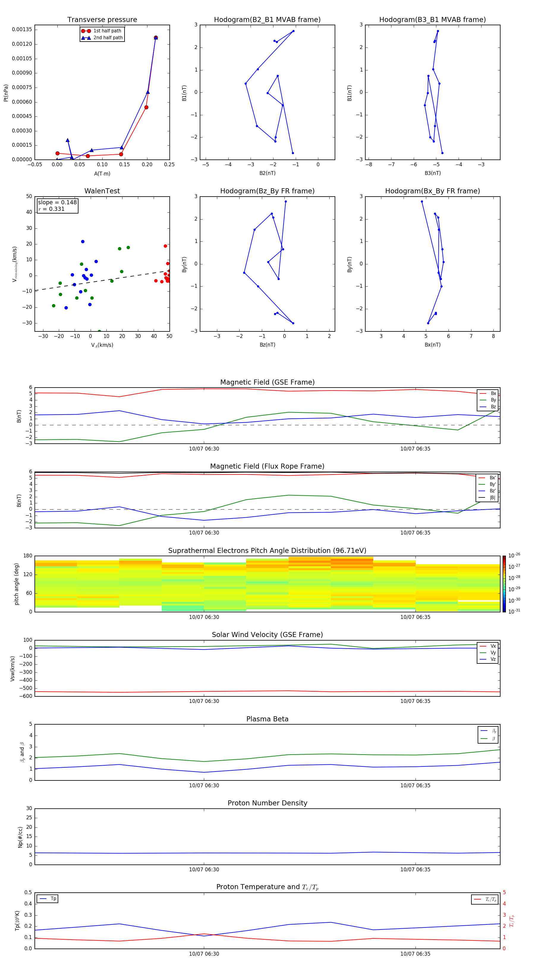The image size is (535, 980).
Task: Click the "Vsw(km/s)" y-axis label
Action: 12,668
